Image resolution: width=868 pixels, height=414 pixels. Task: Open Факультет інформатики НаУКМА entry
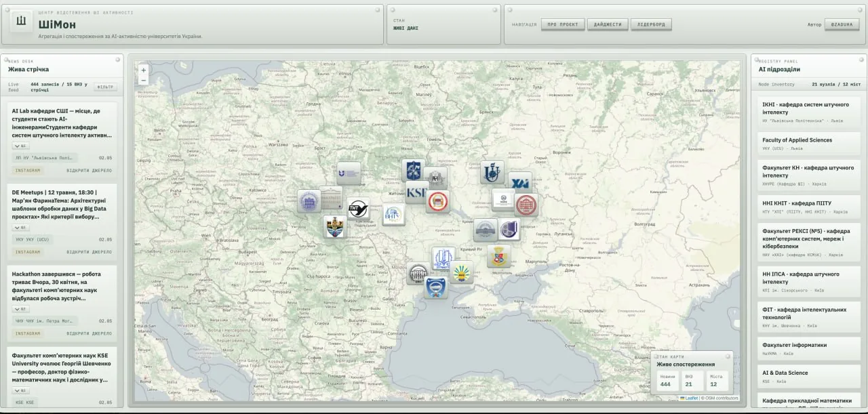(x=809, y=348)
